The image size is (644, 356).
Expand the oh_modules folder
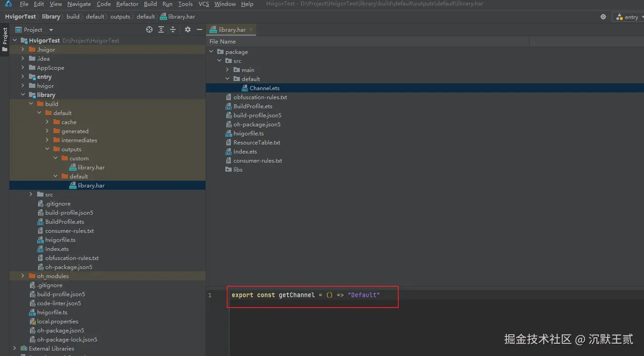(x=23, y=276)
